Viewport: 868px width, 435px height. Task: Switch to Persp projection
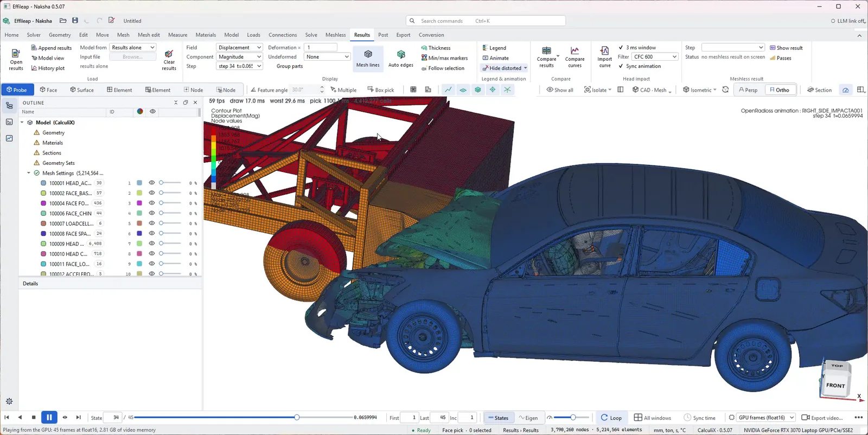click(748, 90)
